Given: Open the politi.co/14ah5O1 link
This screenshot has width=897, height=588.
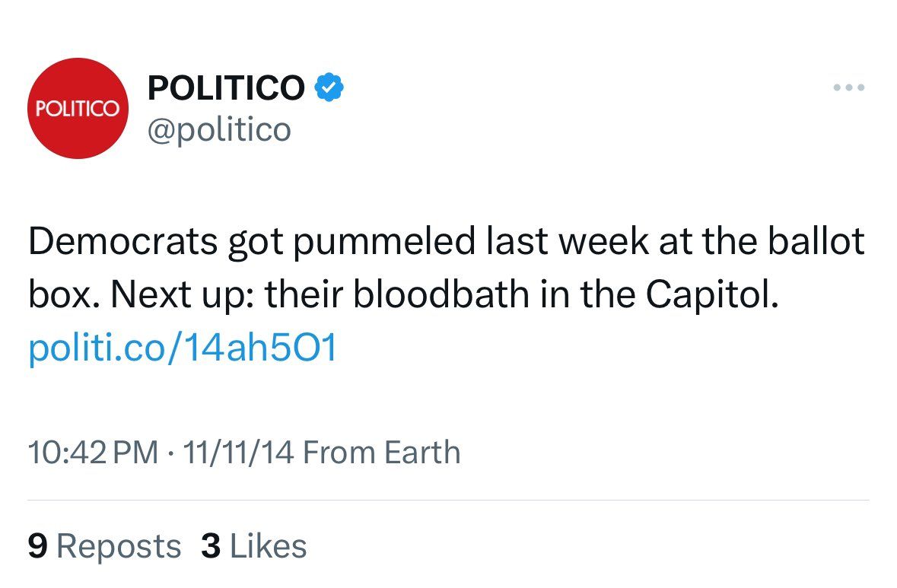Looking at the screenshot, I should tap(182, 349).
